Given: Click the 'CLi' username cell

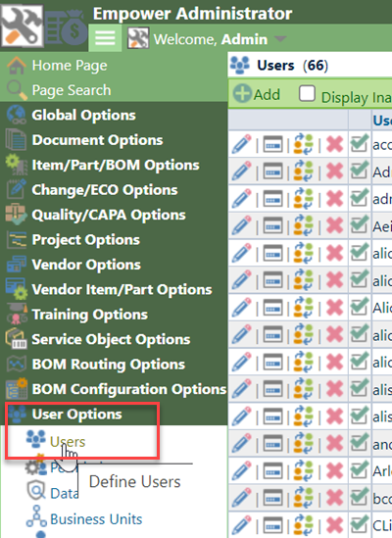Looking at the screenshot, I should (x=382, y=525).
